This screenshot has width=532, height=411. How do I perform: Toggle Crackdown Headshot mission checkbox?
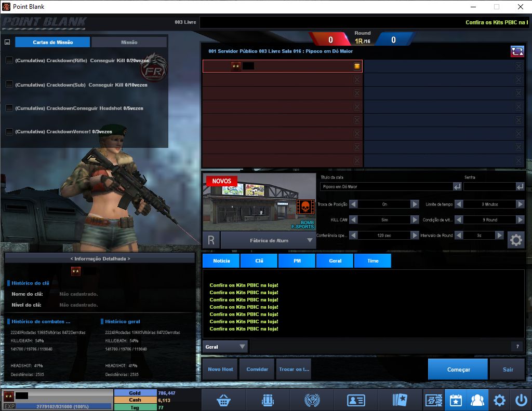pyautogui.click(x=9, y=108)
